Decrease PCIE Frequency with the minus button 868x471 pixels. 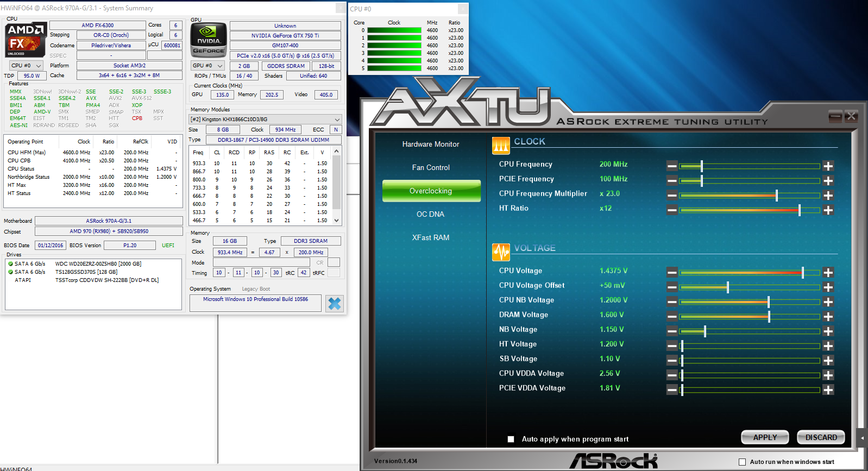coord(672,180)
